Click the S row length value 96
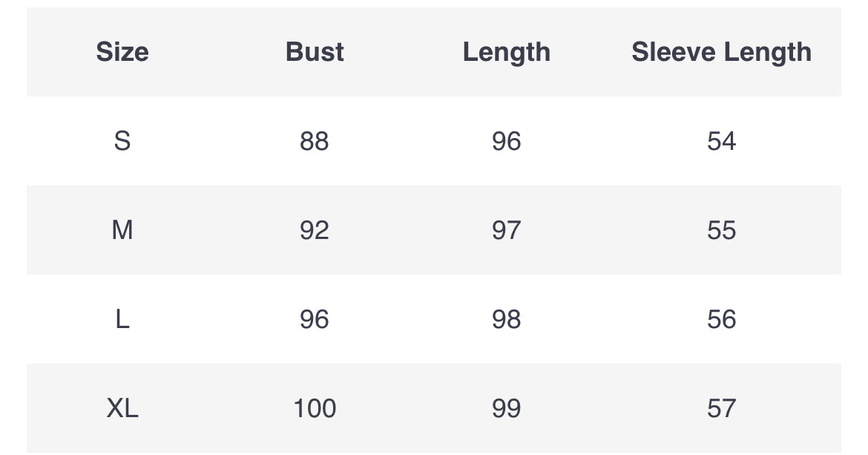Viewport: 868px width, 455px height. pyautogui.click(x=507, y=141)
